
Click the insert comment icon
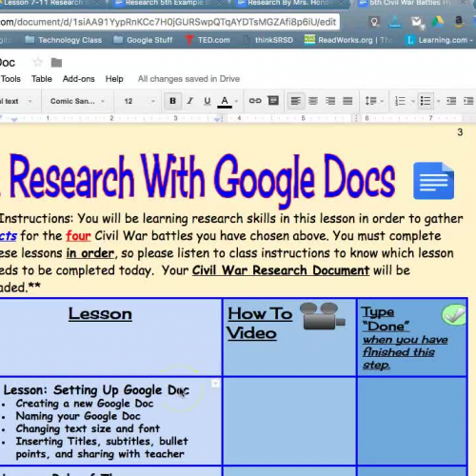[273, 101]
